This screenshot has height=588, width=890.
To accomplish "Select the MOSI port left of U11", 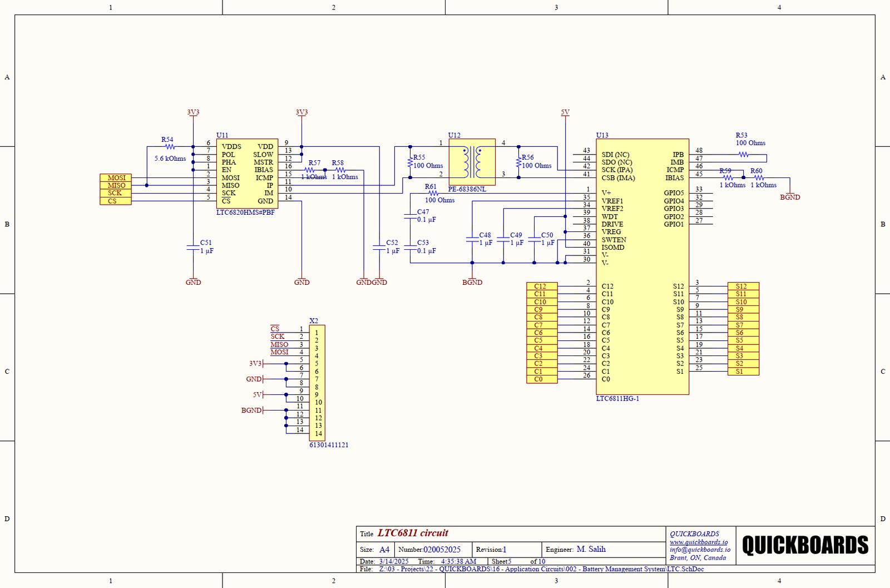I will point(116,178).
